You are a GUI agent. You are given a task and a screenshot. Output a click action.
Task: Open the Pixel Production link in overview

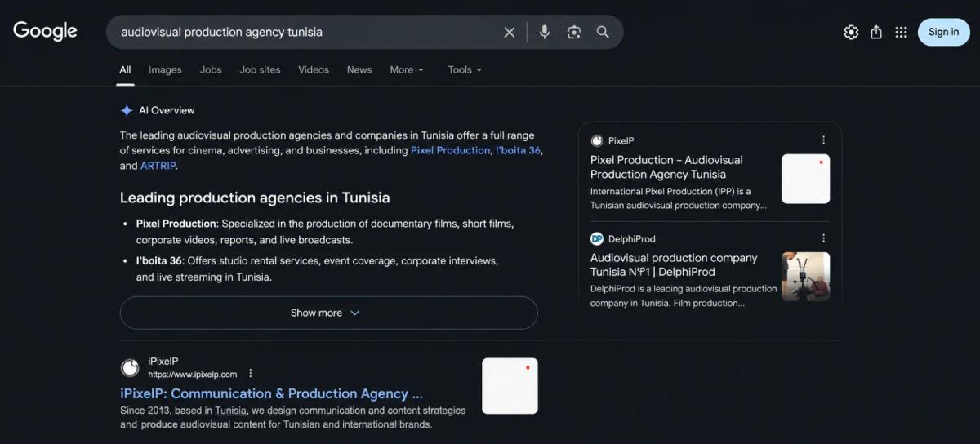coord(450,150)
